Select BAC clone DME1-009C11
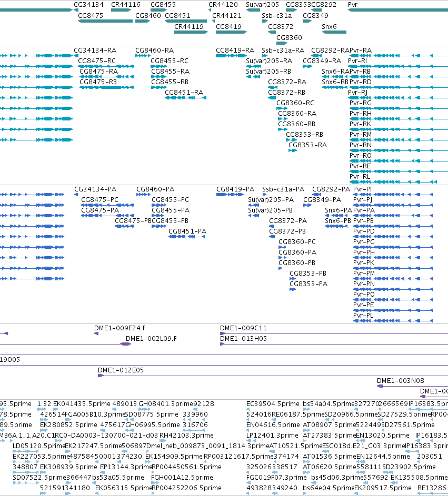Image resolution: width=448 pixels, height=496 pixels. tap(243, 328)
